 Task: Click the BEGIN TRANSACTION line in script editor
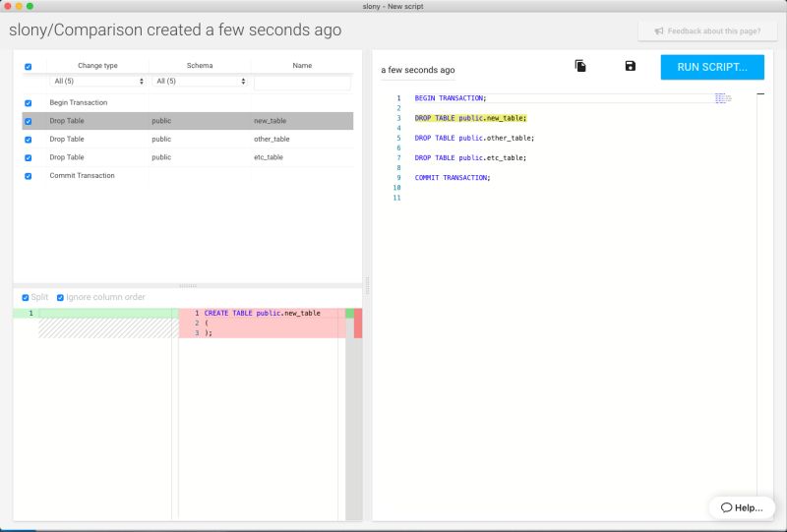[451, 98]
